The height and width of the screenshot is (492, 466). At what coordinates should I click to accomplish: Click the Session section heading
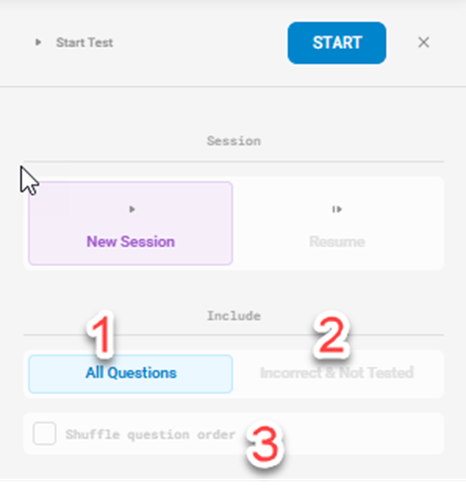(234, 141)
